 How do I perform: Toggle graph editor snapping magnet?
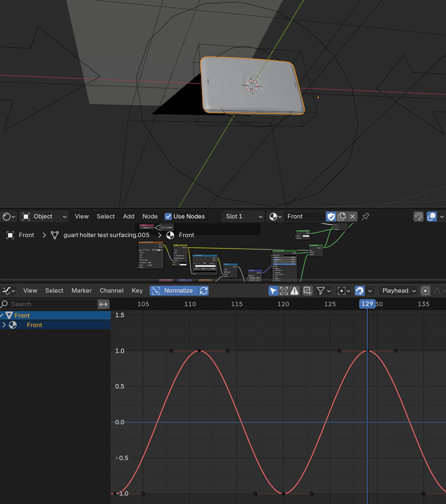tap(360, 291)
